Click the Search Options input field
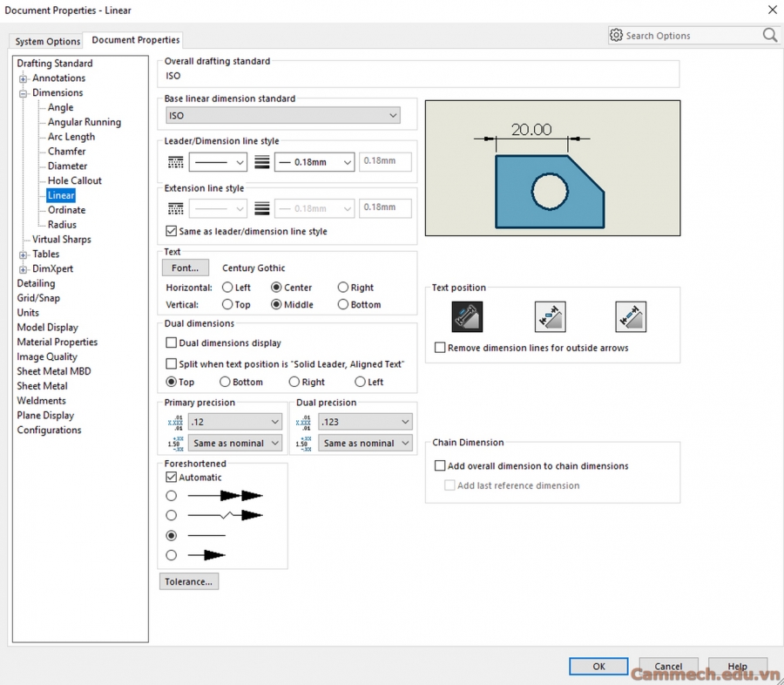Image resolution: width=784 pixels, height=685 pixels. click(693, 36)
